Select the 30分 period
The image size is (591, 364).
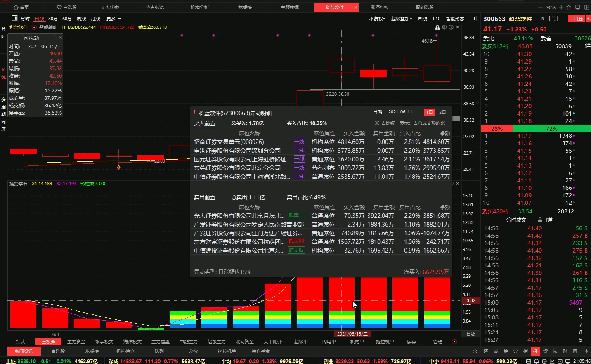coord(53,19)
